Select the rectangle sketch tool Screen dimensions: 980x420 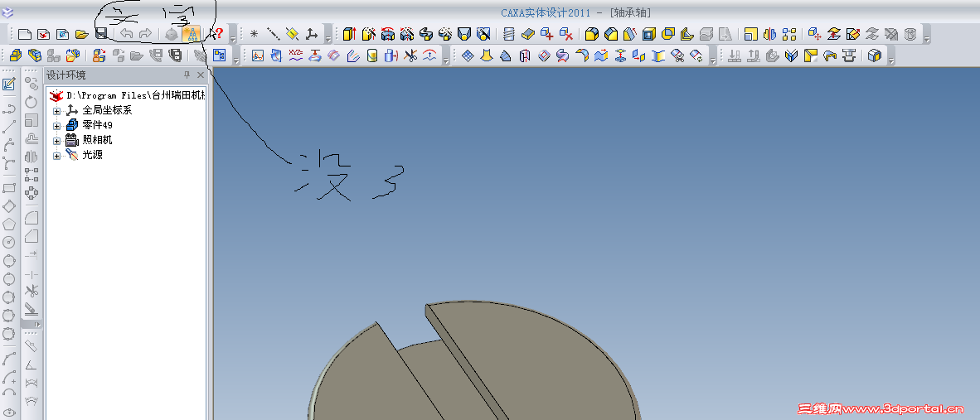[x=9, y=188]
